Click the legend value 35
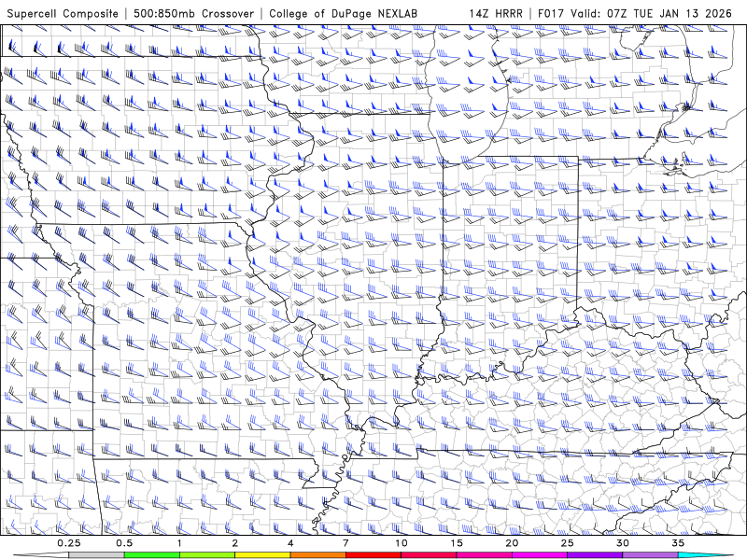Image resolution: width=747 pixels, height=560 pixels. (678, 543)
